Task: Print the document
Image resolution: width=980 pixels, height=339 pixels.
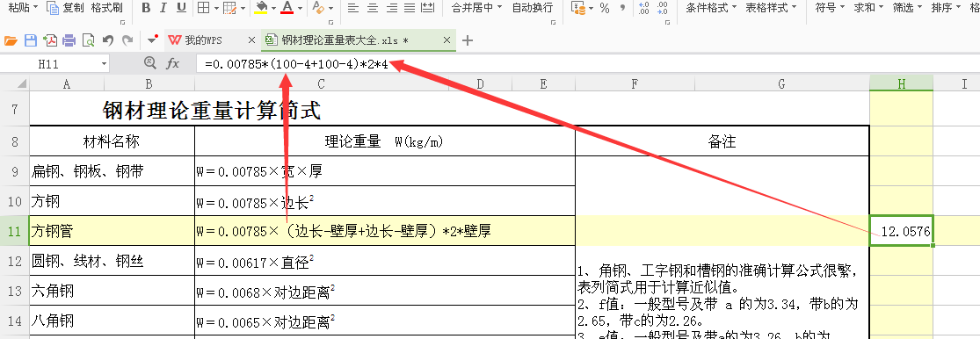Action: click(x=69, y=40)
